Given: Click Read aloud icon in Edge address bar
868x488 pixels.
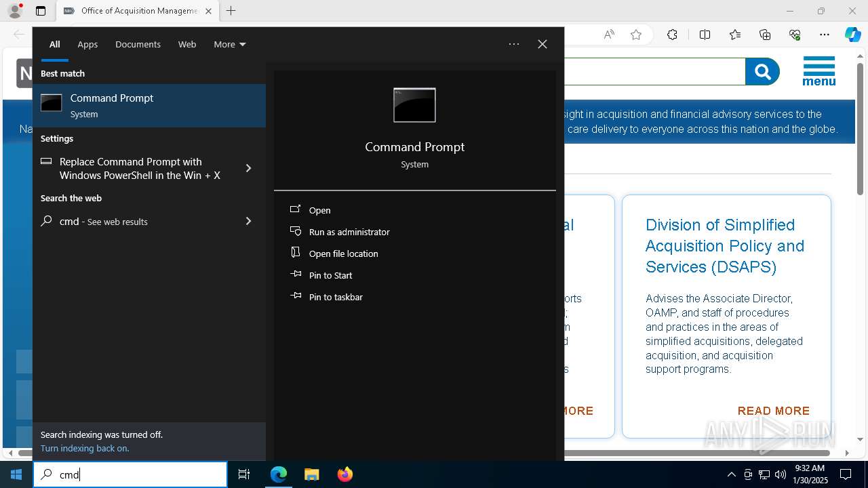Looking at the screenshot, I should point(609,35).
